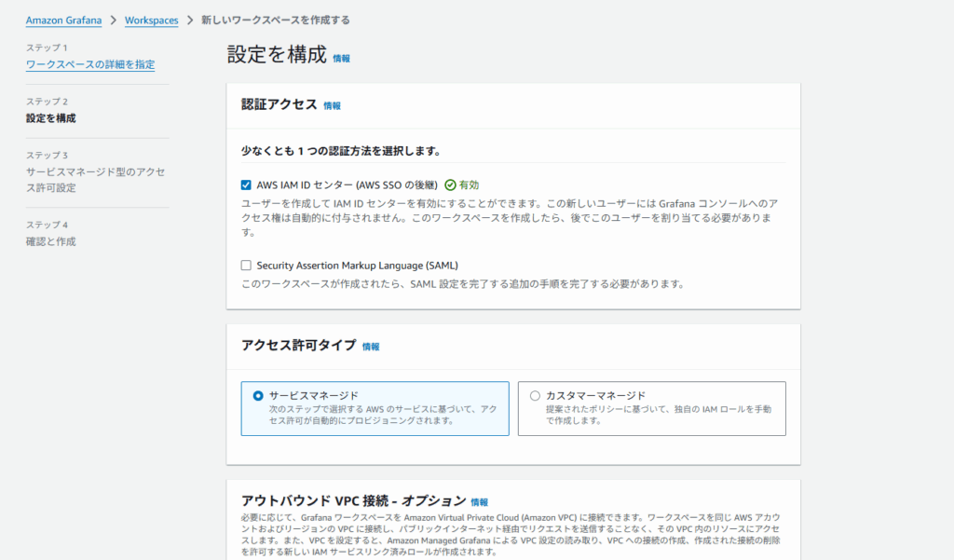
Task: Go to Workspaces breadcrumb link
Action: [x=152, y=20]
